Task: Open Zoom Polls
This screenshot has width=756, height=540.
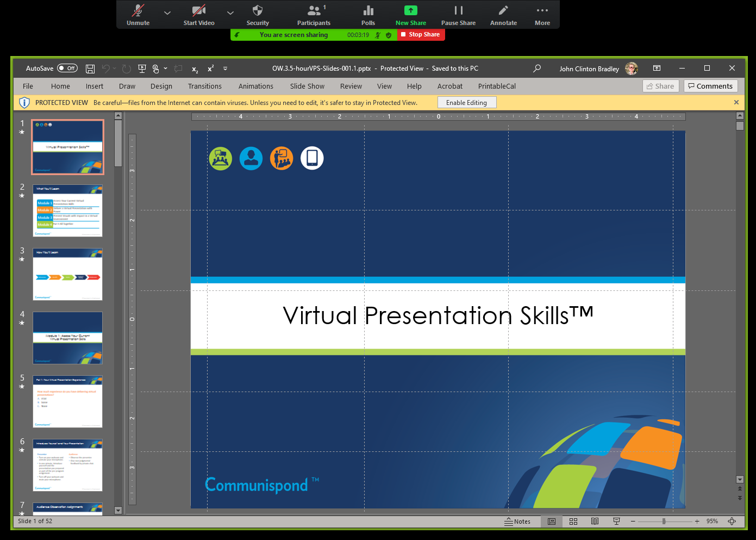Action: (368, 15)
